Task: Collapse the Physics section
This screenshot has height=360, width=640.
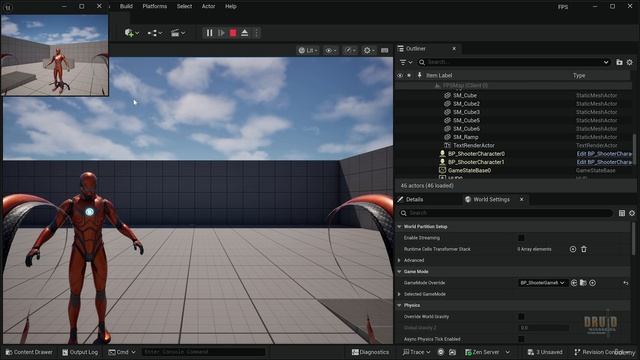Action: [400, 305]
